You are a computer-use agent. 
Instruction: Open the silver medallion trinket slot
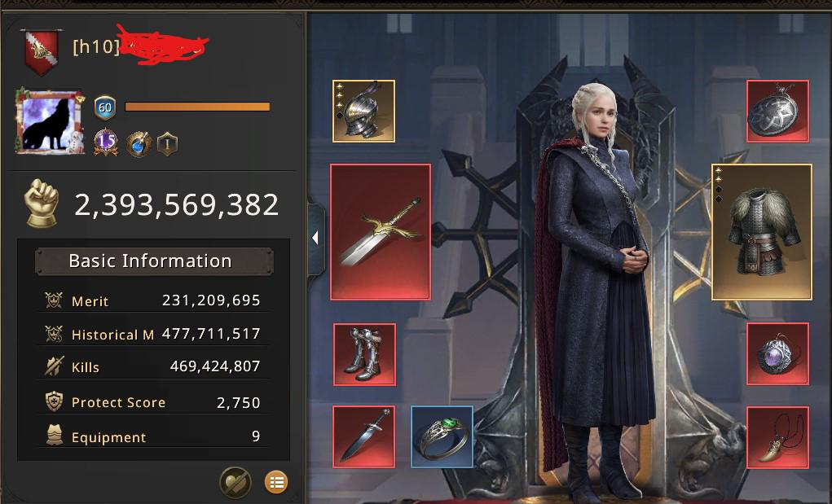[x=777, y=112]
